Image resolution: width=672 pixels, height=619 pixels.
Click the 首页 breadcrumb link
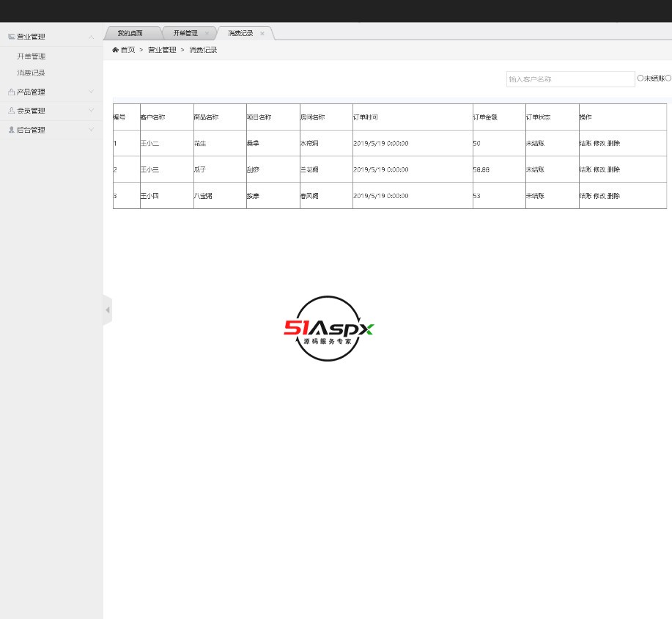point(128,50)
